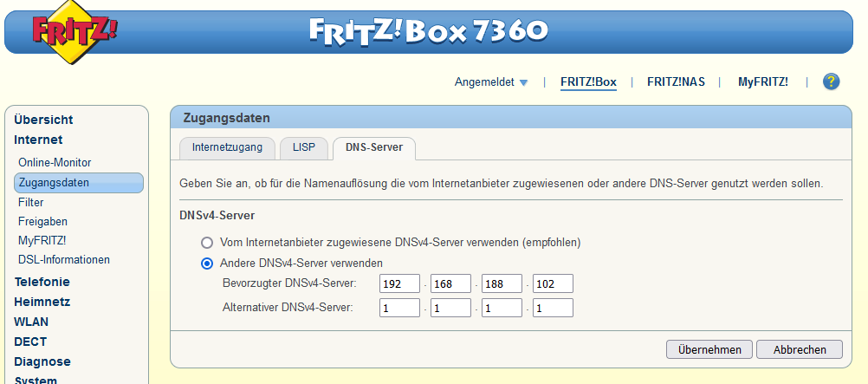Viewport: 868px width, 384px height.
Task: Click alternative DNS first octet field
Action: point(399,308)
